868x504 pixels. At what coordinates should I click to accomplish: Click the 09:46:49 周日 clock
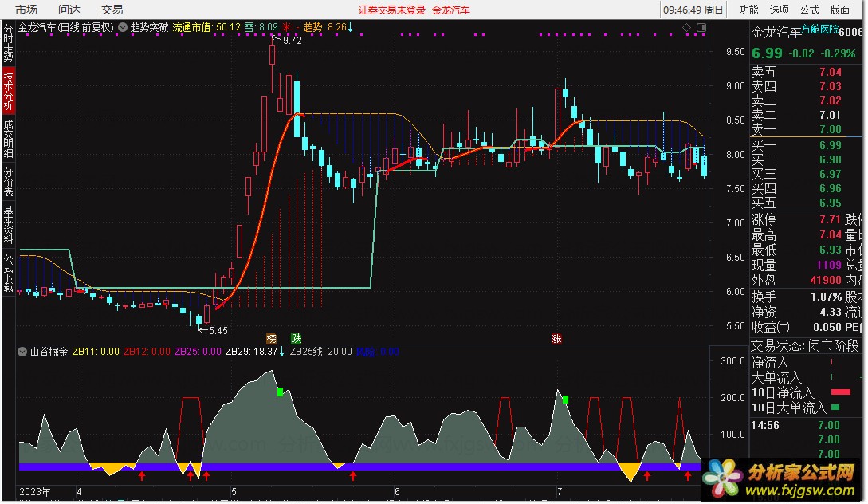point(693,10)
